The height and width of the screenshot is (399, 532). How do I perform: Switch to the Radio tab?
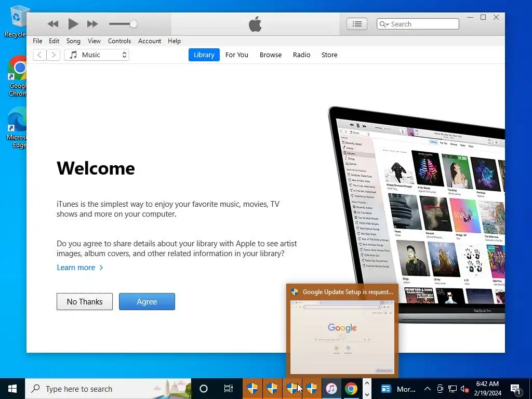tap(302, 55)
